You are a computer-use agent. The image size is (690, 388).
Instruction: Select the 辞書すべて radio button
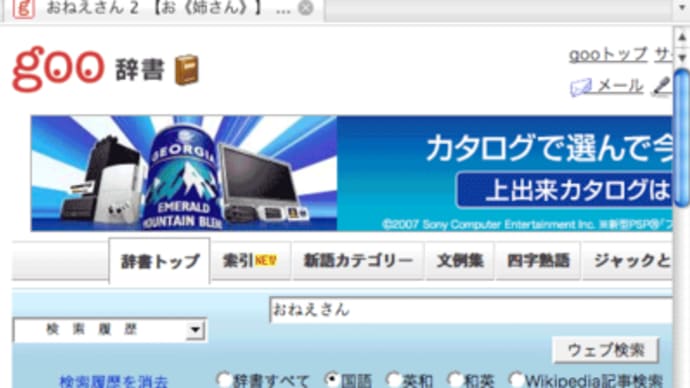[224, 380]
